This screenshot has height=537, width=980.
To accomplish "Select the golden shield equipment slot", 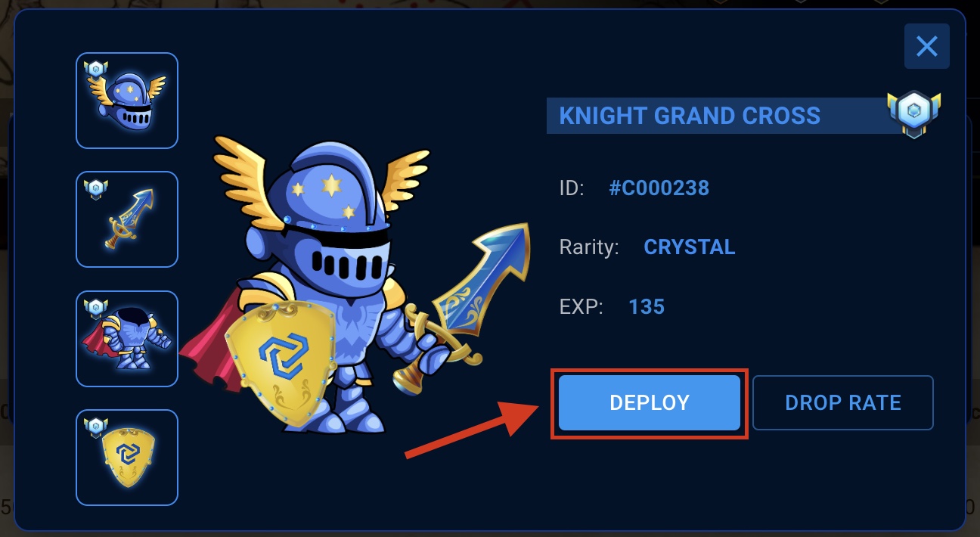I will tap(127, 458).
